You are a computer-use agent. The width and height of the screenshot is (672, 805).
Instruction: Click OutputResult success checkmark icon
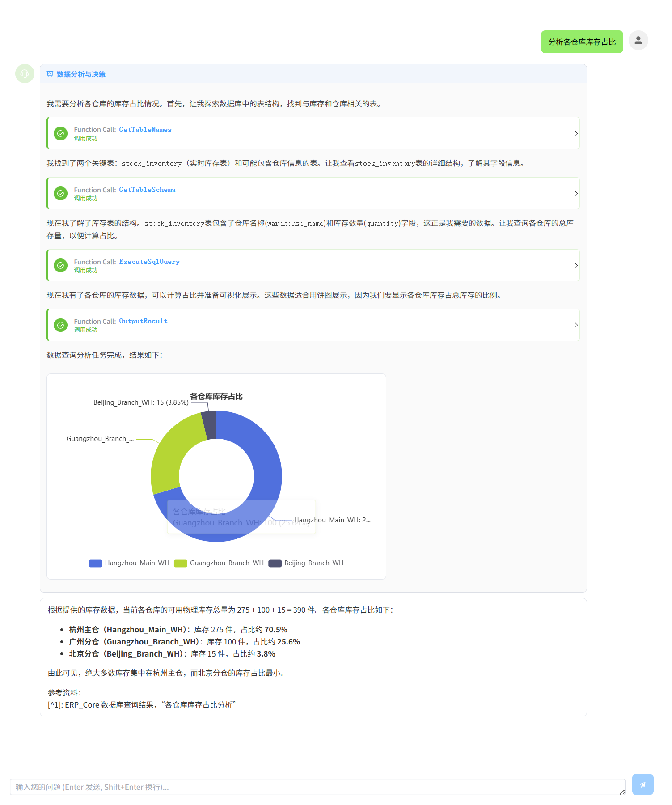click(60, 325)
